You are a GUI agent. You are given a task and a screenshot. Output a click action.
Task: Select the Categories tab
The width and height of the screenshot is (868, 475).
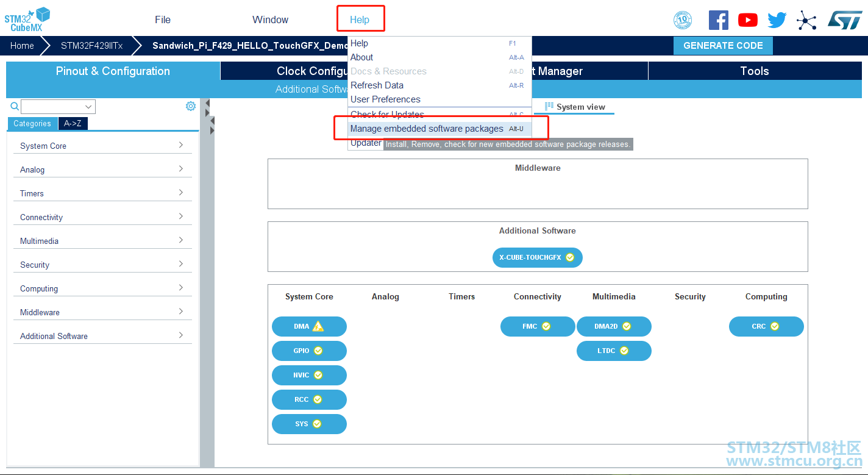tap(32, 123)
